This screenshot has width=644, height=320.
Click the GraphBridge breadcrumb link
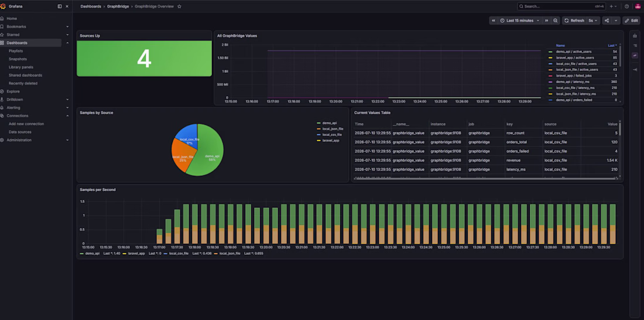(118, 6)
